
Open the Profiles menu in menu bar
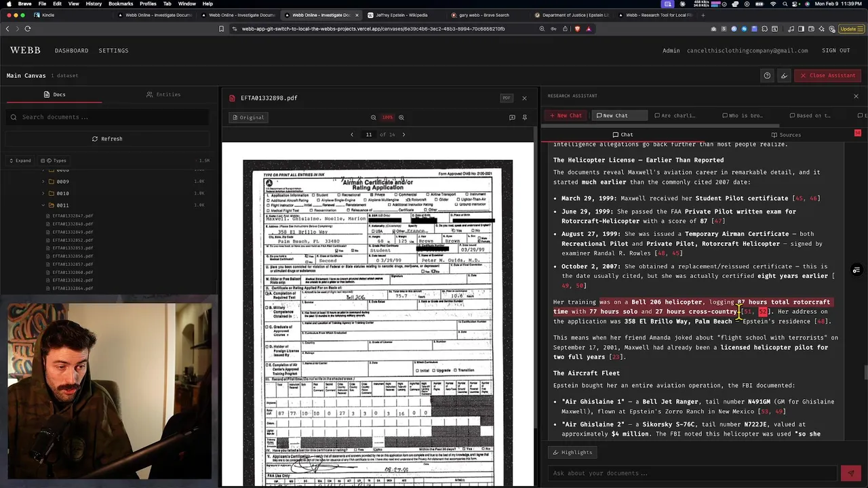point(148,3)
